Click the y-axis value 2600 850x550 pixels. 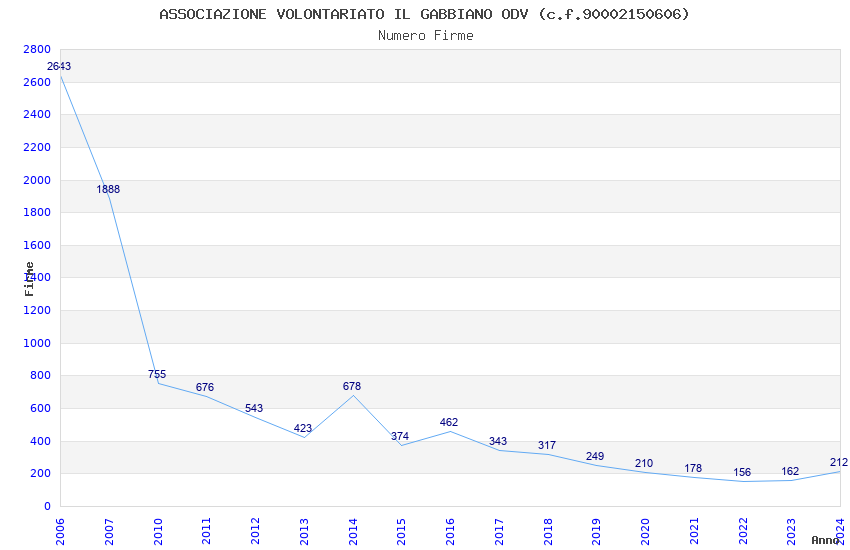point(37,82)
